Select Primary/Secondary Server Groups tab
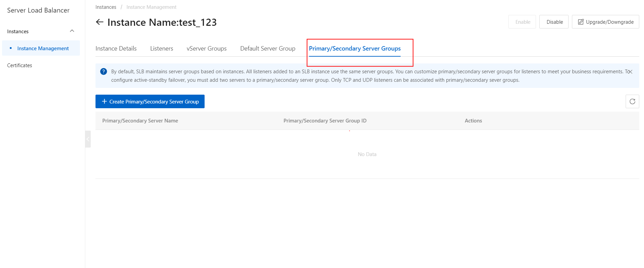 tap(355, 49)
